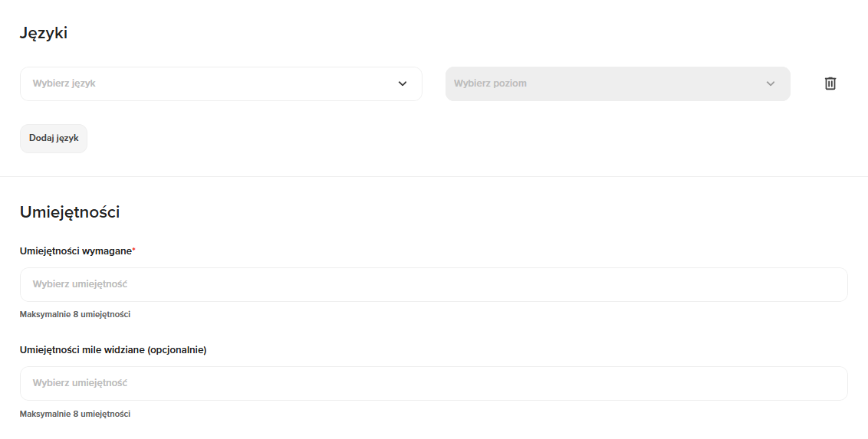Viewport: 868px width, 439px height.
Task: Click the red asterisk beside Umiejętności wymagane
Action: [133, 250]
